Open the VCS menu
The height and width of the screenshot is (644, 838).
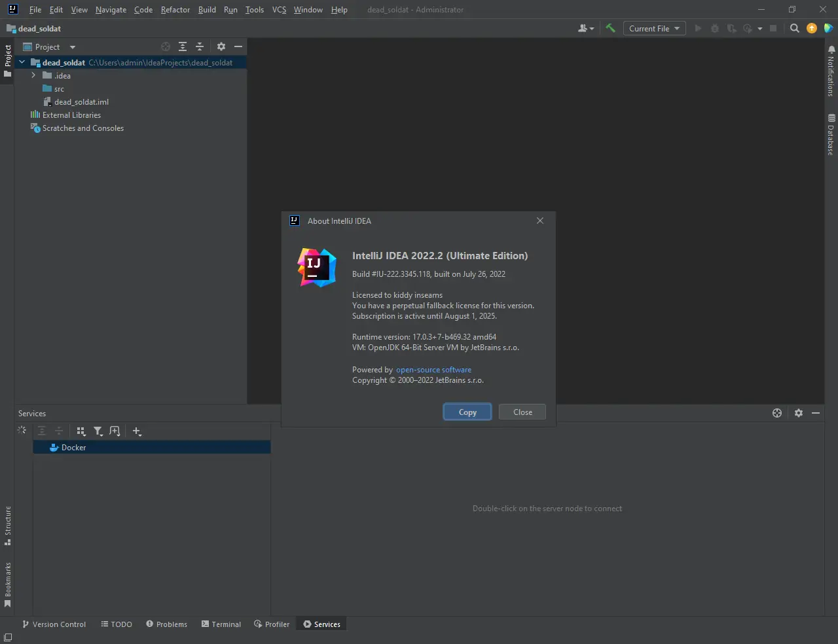point(279,10)
